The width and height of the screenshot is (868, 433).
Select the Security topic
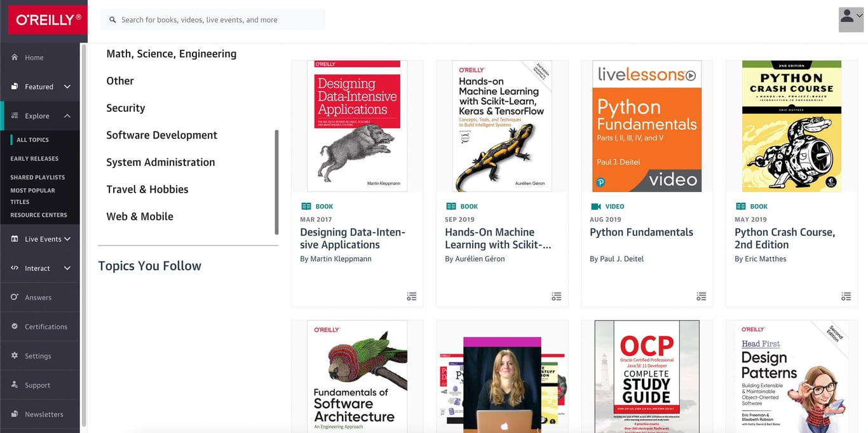point(126,108)
